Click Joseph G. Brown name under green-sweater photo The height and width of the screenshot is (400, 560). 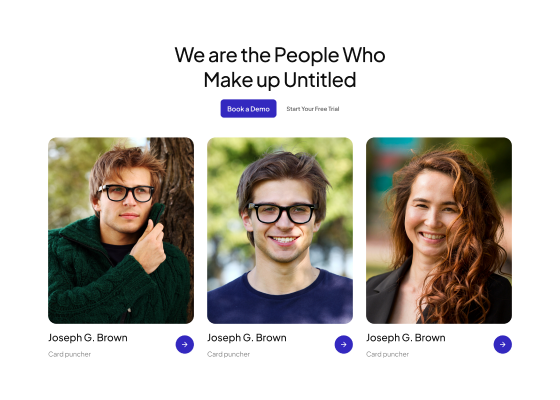(88, 338)
